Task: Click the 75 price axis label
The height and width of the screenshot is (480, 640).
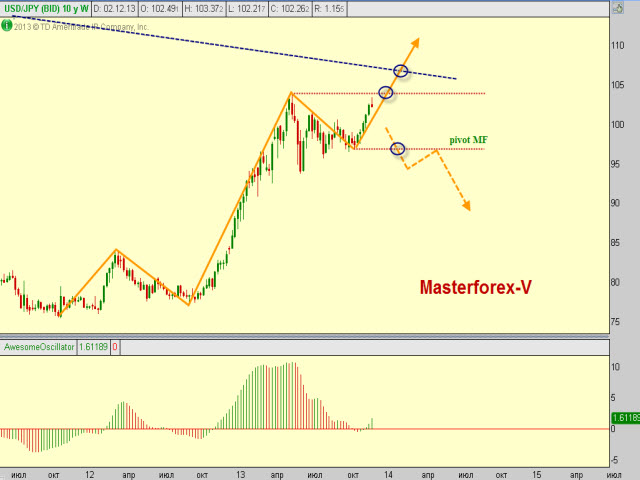Action: click(x=616, y=322)
